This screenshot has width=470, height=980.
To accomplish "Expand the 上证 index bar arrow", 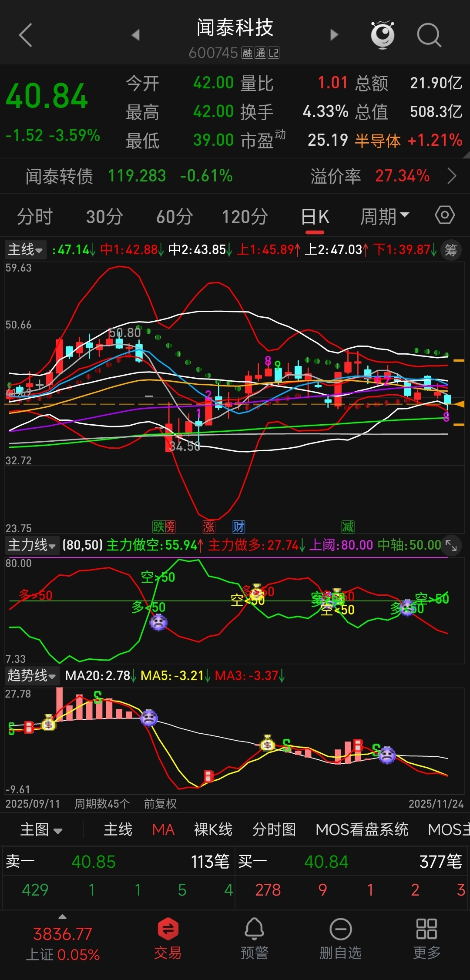I will pos(63,917).
